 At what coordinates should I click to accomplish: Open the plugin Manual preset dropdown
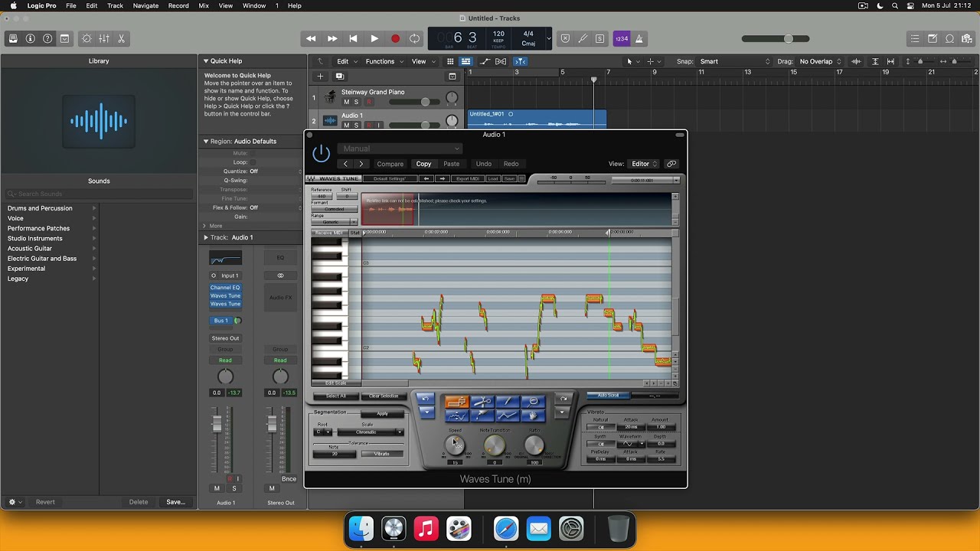click(x=400, y=148)
